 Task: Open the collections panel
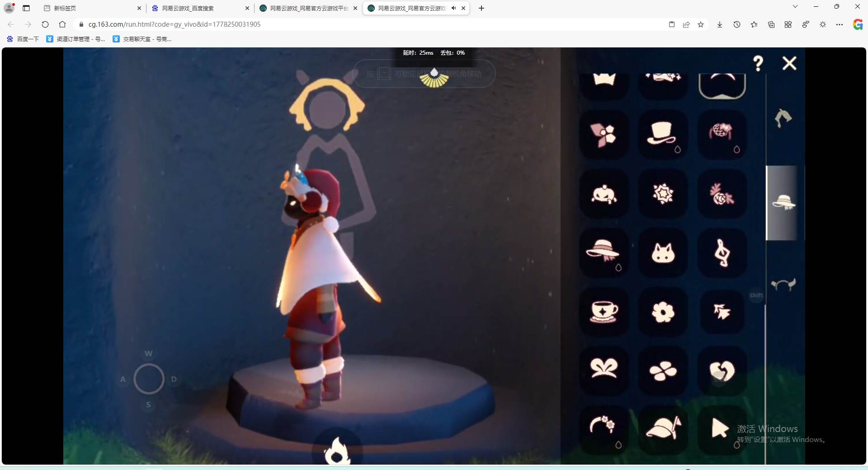pos(771,24)
